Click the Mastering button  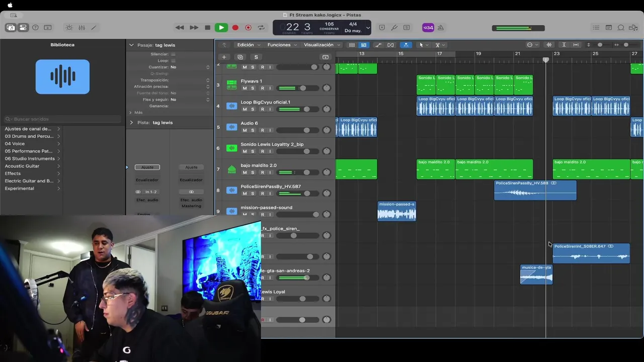coord(191,206)
